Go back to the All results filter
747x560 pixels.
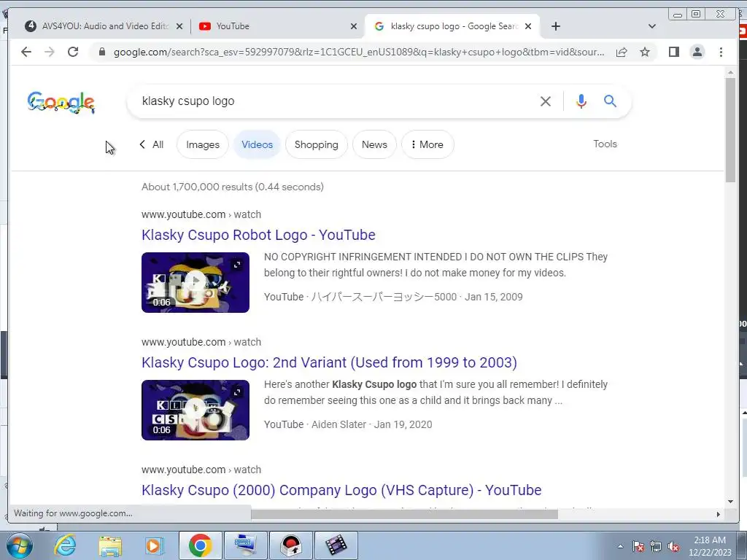point(152,144)
